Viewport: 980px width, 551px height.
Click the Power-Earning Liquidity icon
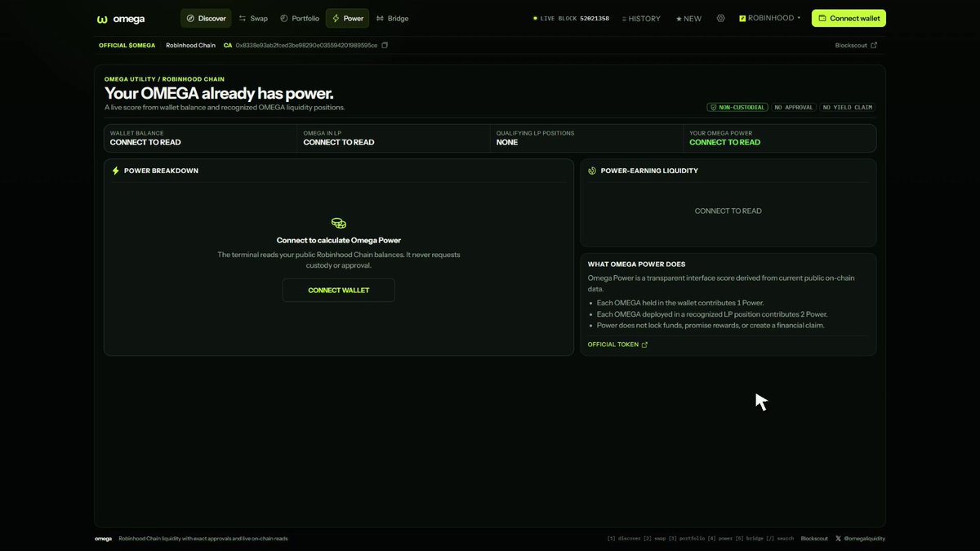coord(592,171)
